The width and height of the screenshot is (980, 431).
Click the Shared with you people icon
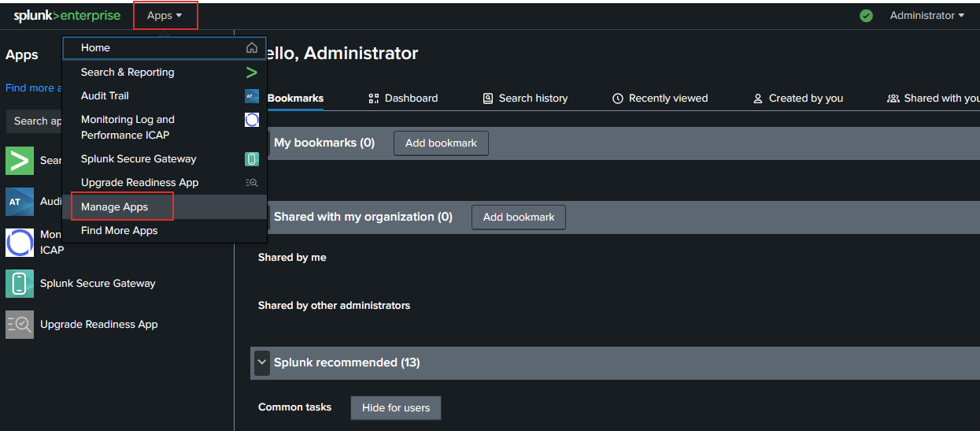[893, 98]
